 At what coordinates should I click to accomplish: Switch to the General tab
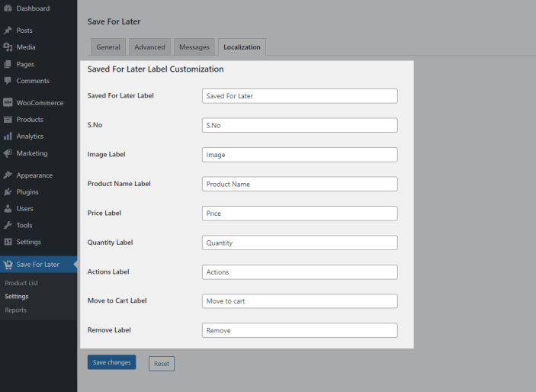tap(108, 47)
